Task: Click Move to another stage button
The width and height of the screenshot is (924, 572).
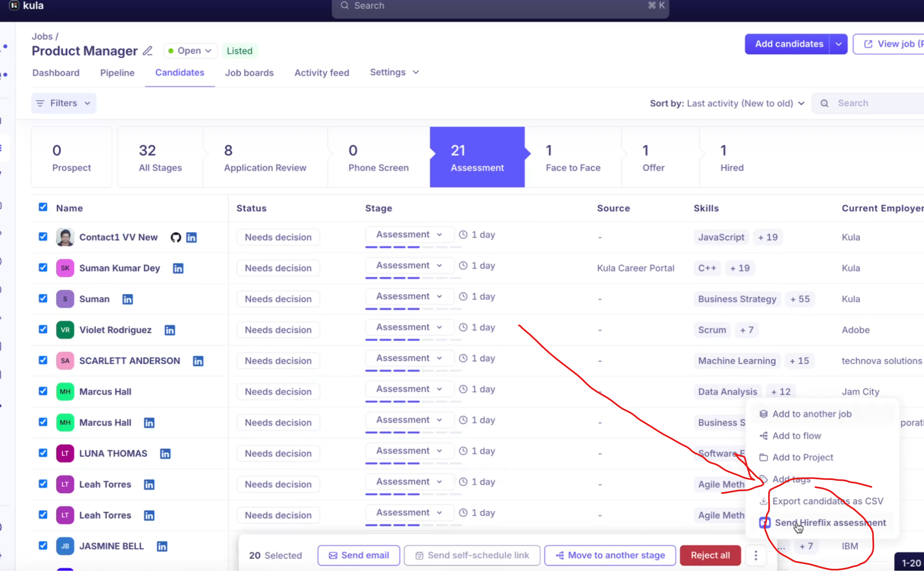Action: pos(610,555)
